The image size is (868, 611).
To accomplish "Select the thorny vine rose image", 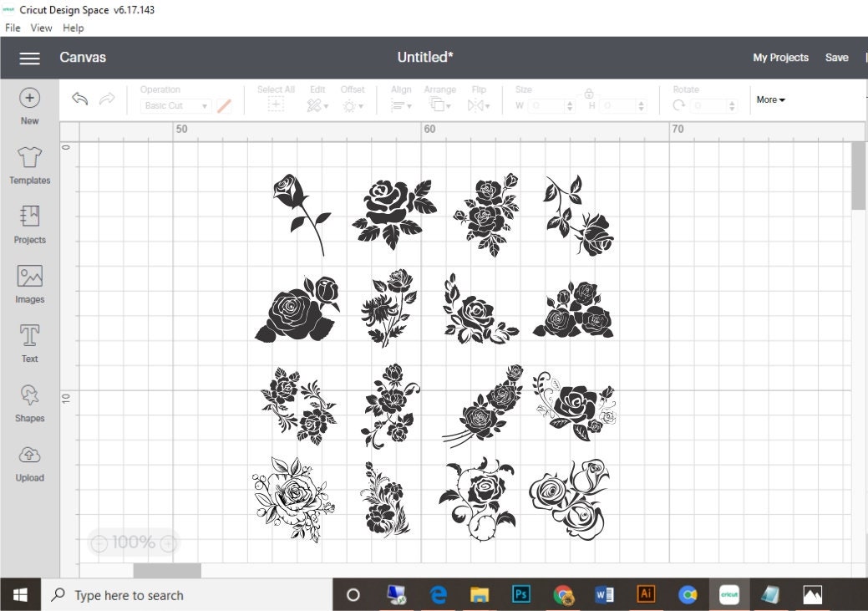I will [477, 498].
